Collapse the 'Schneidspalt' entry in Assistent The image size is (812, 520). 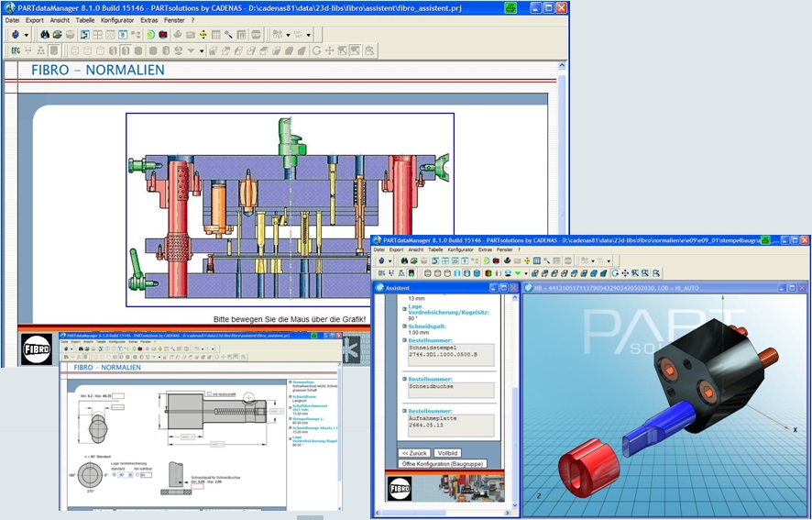pos(404,326)
